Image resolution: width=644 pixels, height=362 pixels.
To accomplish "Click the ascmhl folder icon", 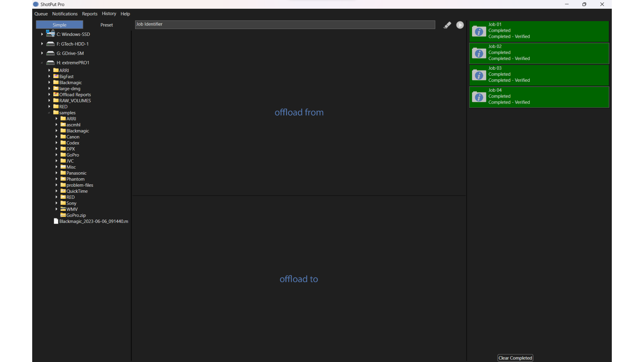I will [x=63, y=125].
